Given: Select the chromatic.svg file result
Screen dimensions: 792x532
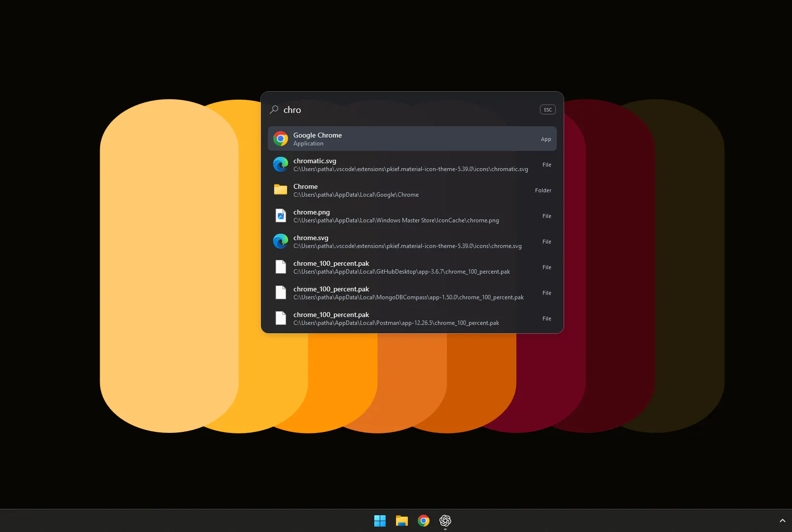Looking at the screenshot, I should 412,164.
